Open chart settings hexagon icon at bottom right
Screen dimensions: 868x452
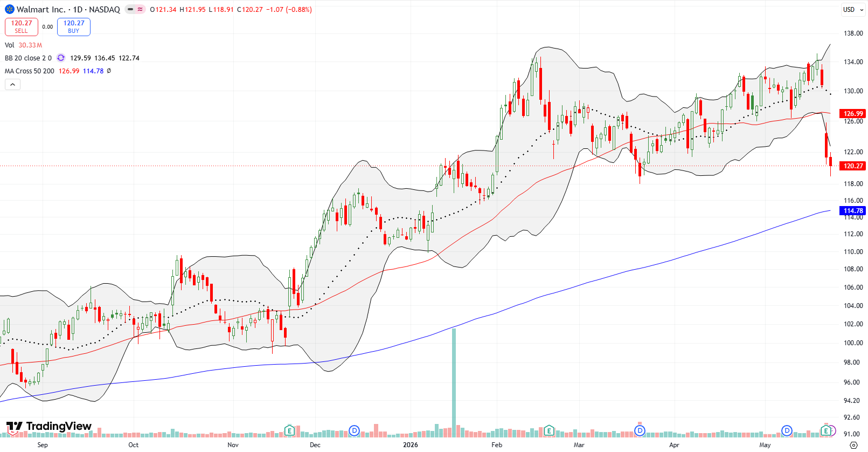pos(853,445)
